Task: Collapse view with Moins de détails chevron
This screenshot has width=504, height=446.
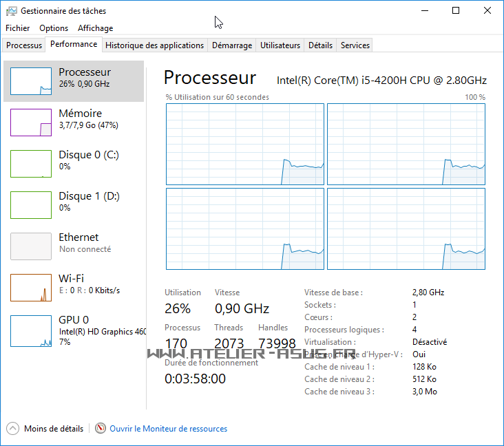Action: [12, 428]
